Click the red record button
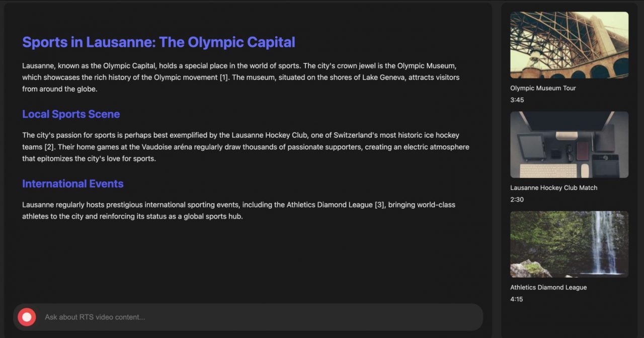Image resolution: width=644 pixels, height=338 pixels. point(27,317)
